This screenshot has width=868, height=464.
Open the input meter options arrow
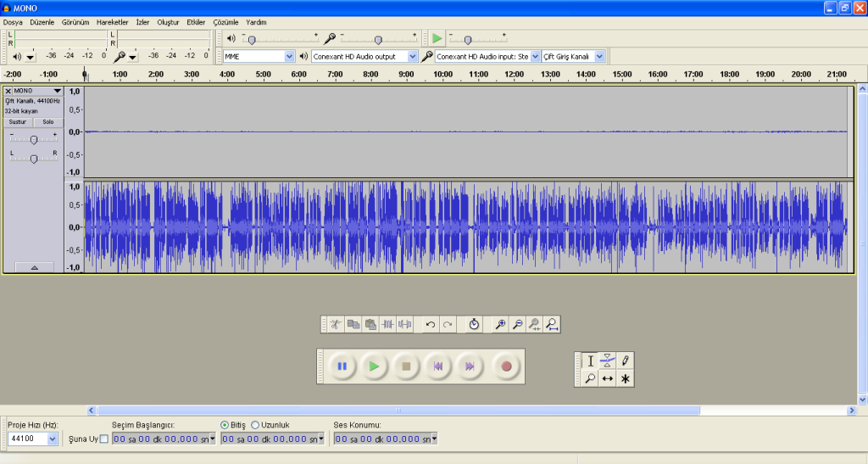point(132,57)
